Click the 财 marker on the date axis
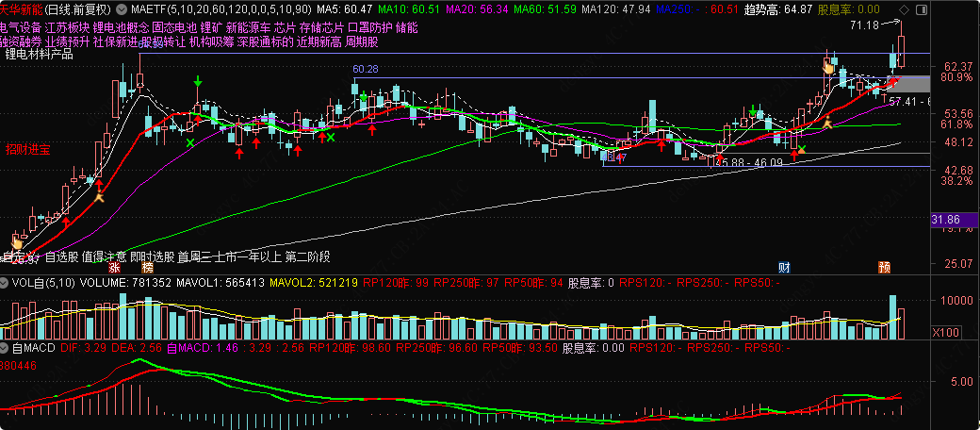This screenshot has width=980, height=430. (784, 268)
